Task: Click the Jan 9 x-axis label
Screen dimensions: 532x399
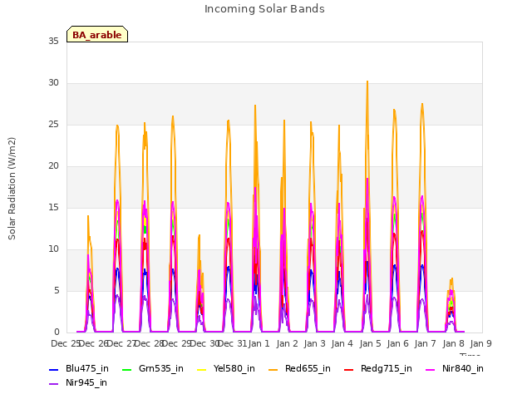Action: (x=480, y=343)
